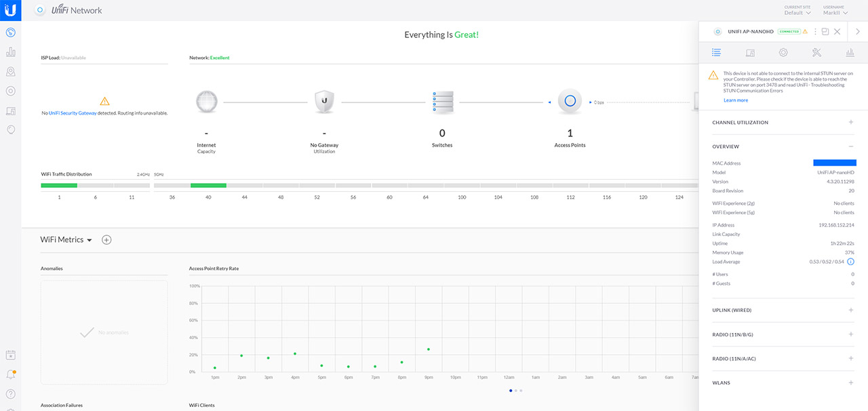Click the 2.4GHz channel 6 traffic bar
Screen dimensions: 868x411
(96, 185)
